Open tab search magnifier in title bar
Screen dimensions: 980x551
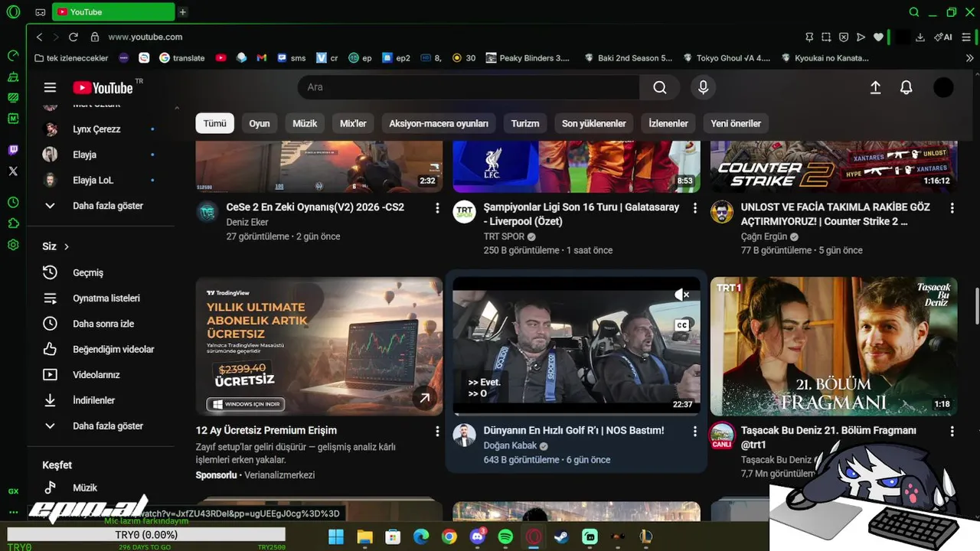(914, 12)
